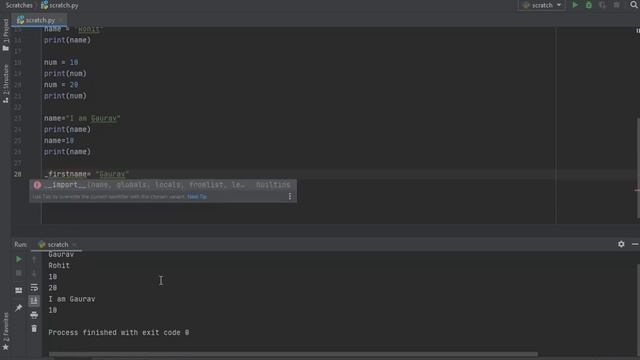Pin the Run tab
Viewport: 640px width, 360px height.
[x=19, y=308]
